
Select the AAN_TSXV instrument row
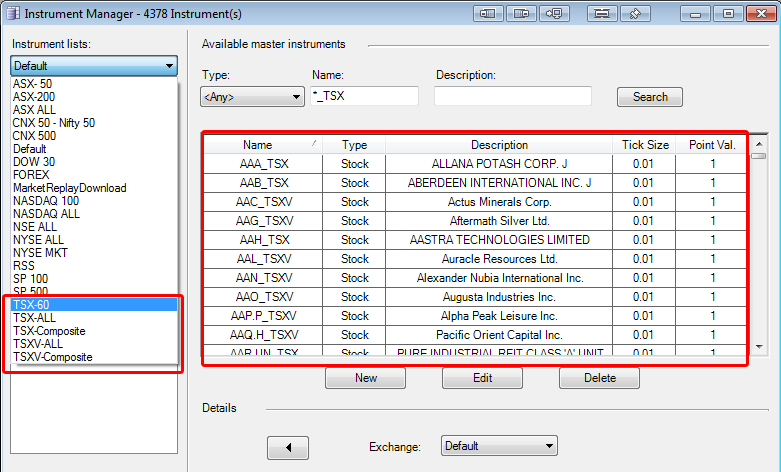click(x=475, y=278)
